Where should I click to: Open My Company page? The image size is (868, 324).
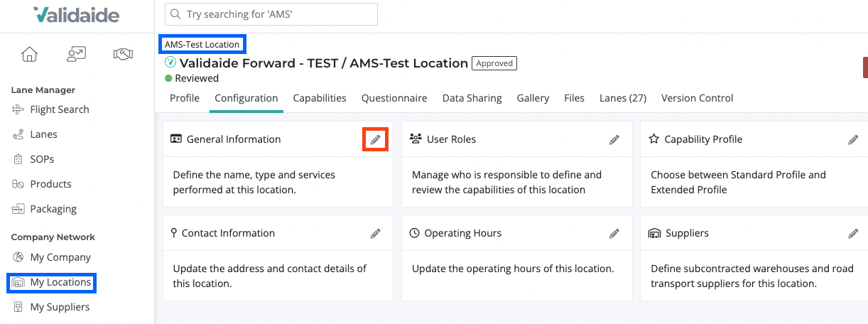[x=60, y=257]
